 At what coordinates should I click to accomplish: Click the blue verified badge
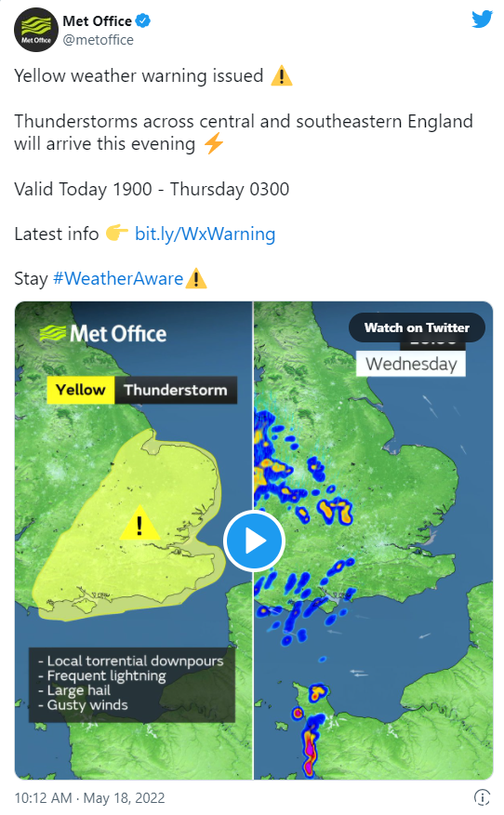click(x=143, y=20)
